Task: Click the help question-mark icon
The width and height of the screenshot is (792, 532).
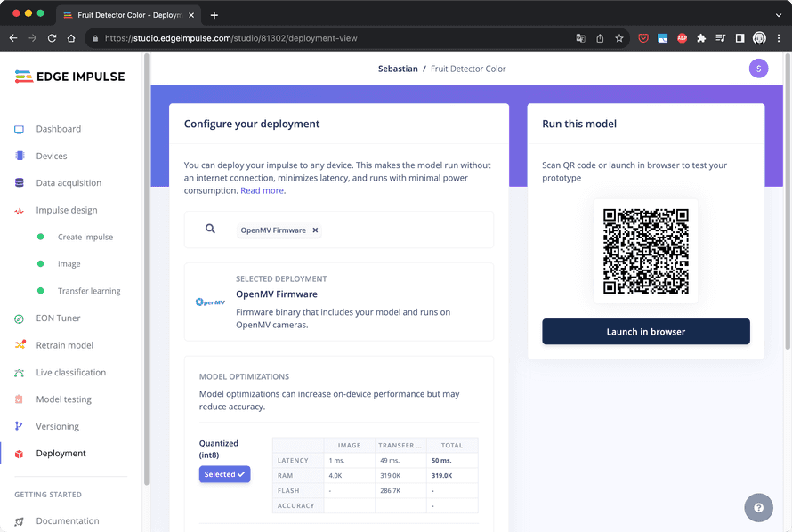Action: click(758, 507)
